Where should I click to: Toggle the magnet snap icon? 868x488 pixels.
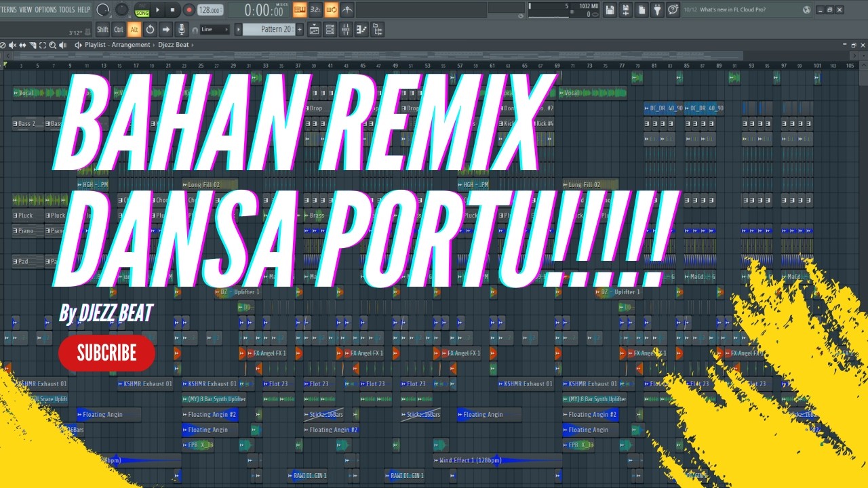click(195, 30)
